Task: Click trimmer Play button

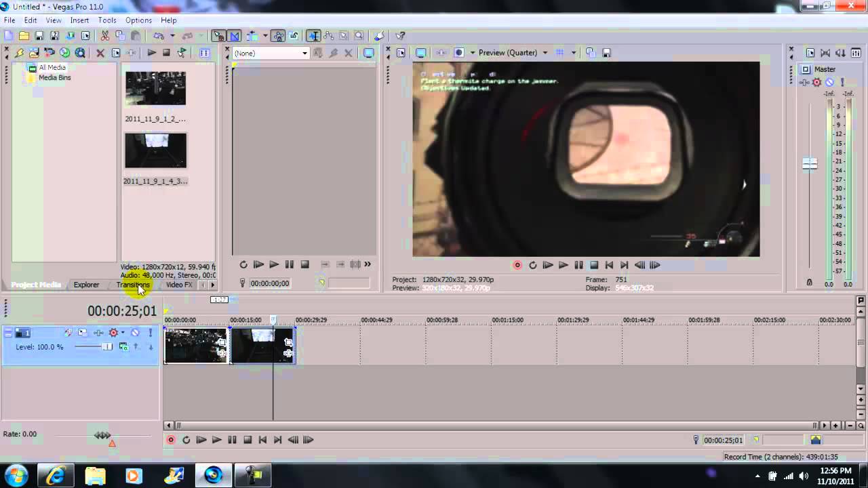Action: click(x=274, y=264)
